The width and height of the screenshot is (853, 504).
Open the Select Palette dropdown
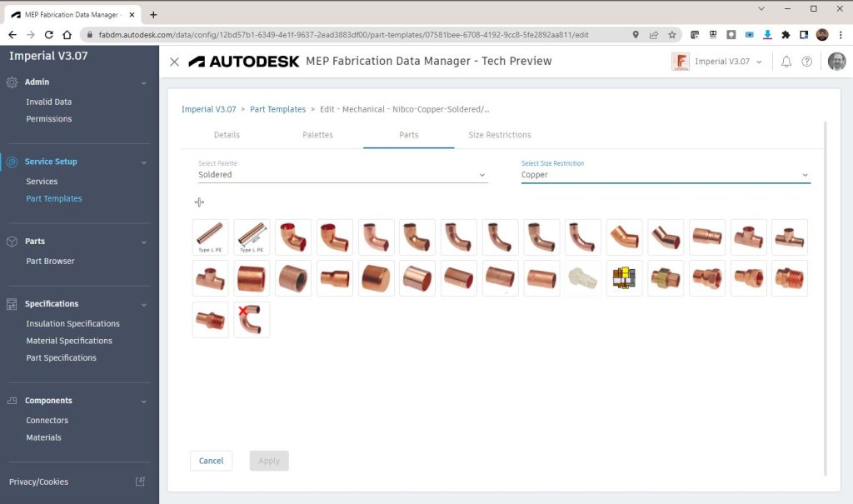[x=342, y=175]
